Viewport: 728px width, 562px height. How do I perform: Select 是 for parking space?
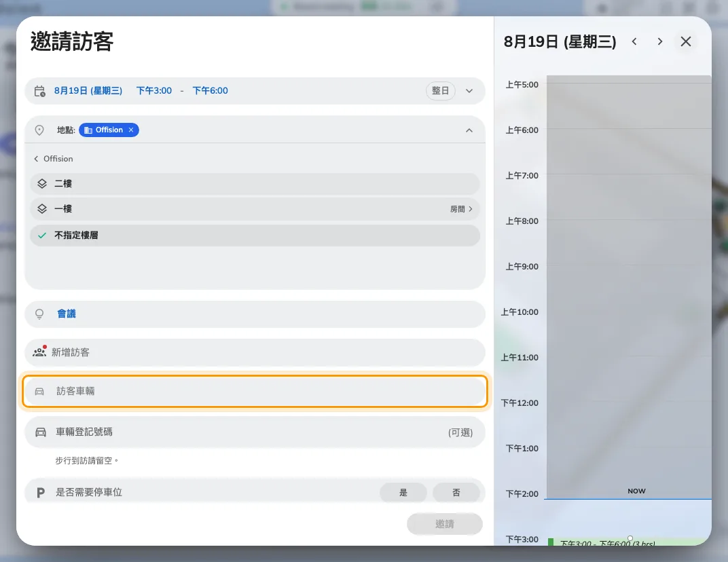pyautogui.click(x=403, y=492)
